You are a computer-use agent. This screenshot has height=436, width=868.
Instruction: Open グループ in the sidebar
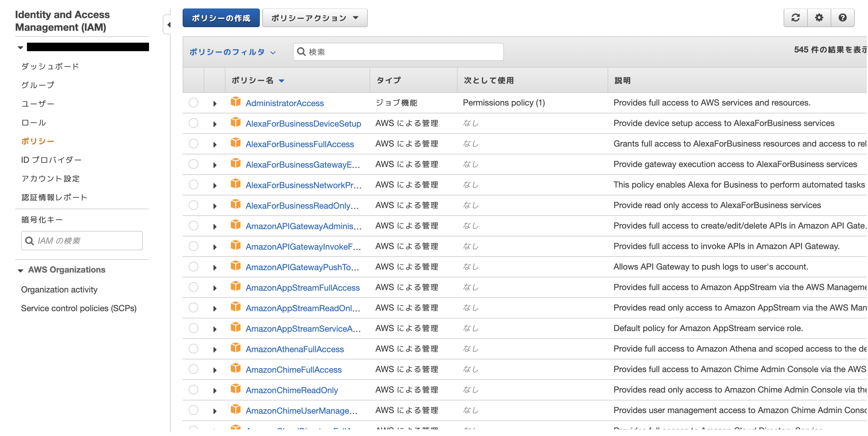(x=38, y=85)
